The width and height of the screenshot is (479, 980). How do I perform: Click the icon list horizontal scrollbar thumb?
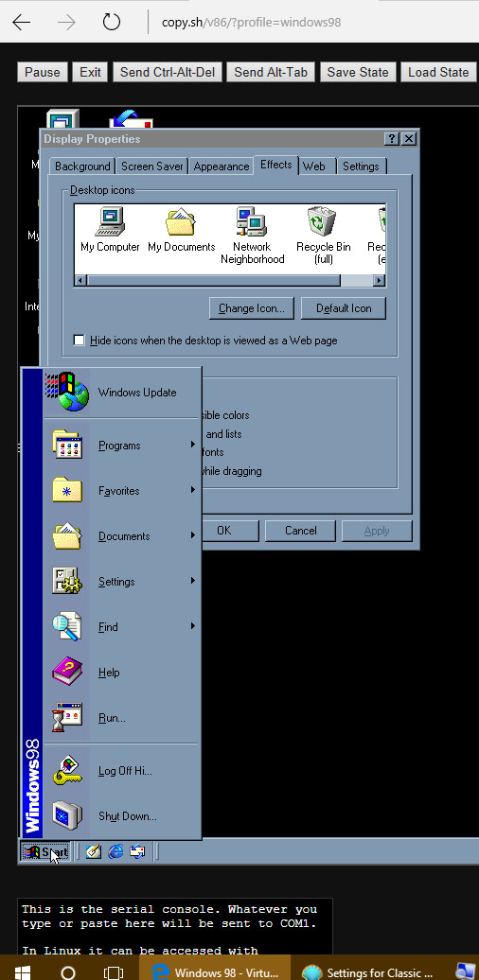pos(213,281)
